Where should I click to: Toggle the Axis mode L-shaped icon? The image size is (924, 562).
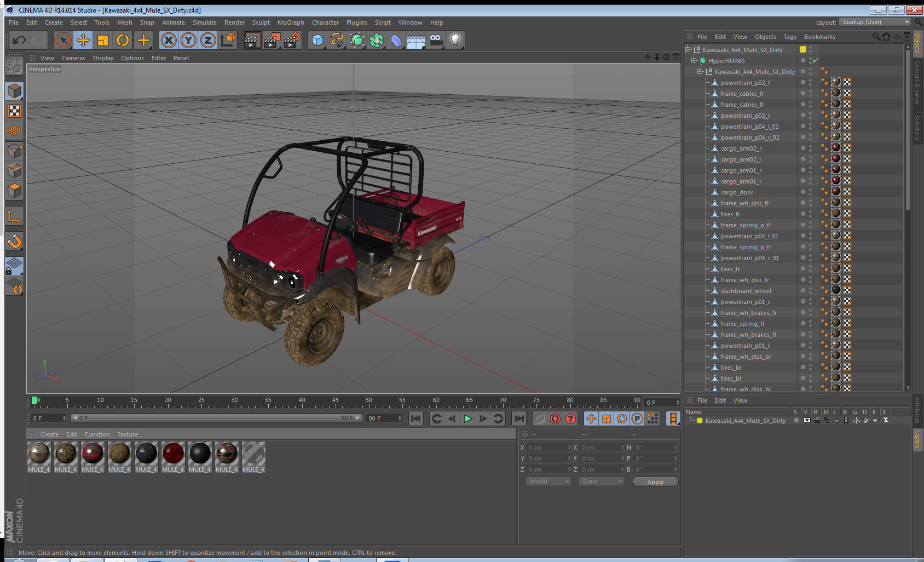(x=14, y=216)
